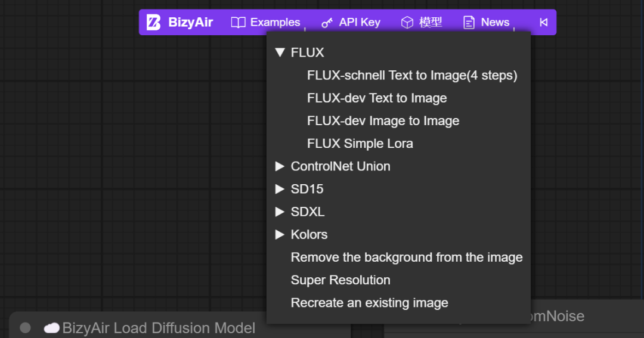This screenshot has height=338, width=644.
Task: Click the BizyAir brand text
Action: (x=191, y=22)
